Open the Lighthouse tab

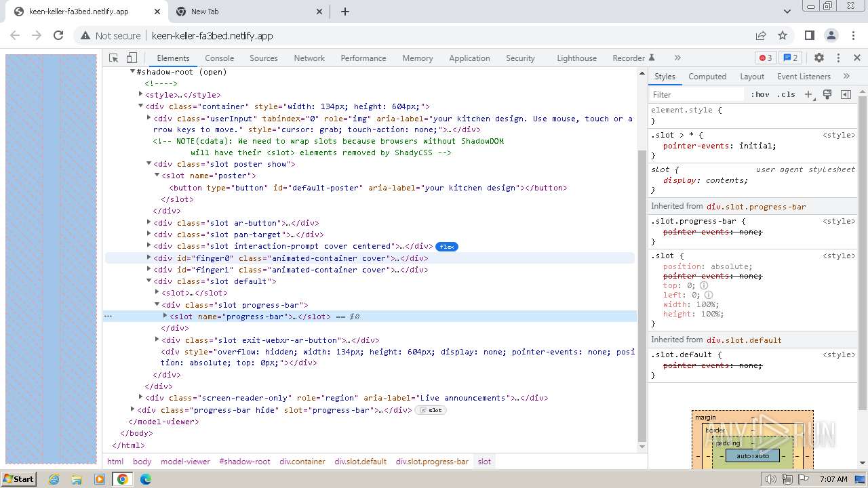coord(577,58)
